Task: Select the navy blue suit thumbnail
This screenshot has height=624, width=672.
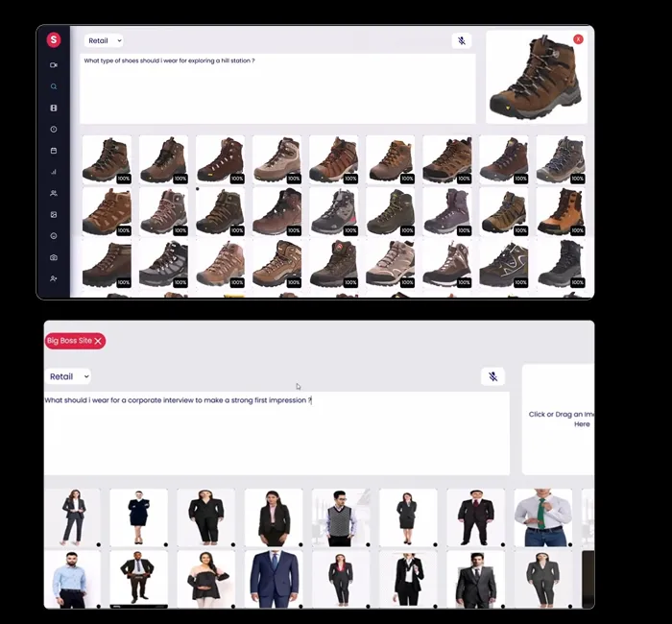Action: (274, 578)
